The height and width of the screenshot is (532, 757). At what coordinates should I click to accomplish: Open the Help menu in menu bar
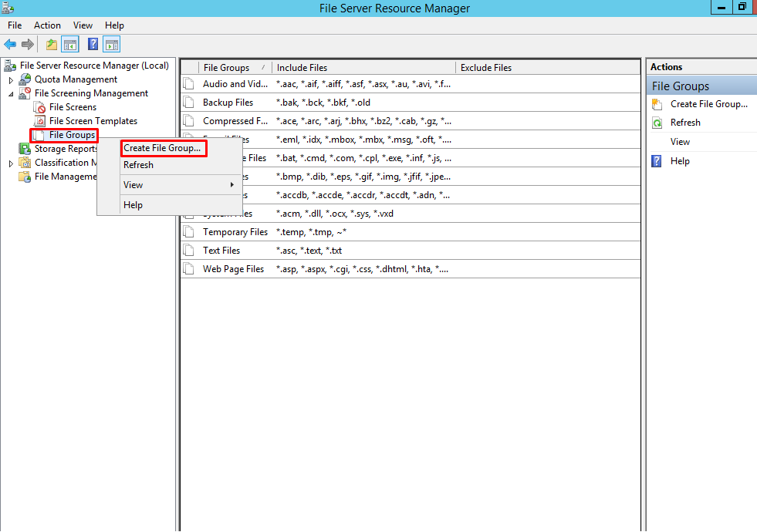(114, 25)
